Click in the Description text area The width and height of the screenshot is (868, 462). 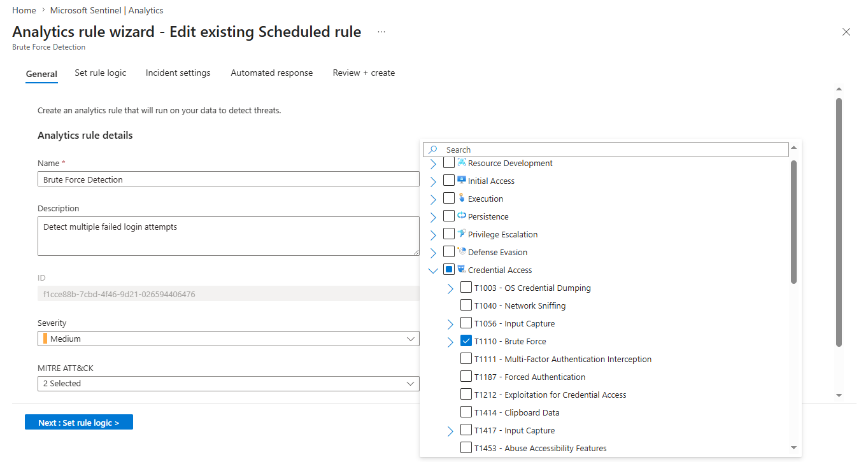(x=229, y=236)
